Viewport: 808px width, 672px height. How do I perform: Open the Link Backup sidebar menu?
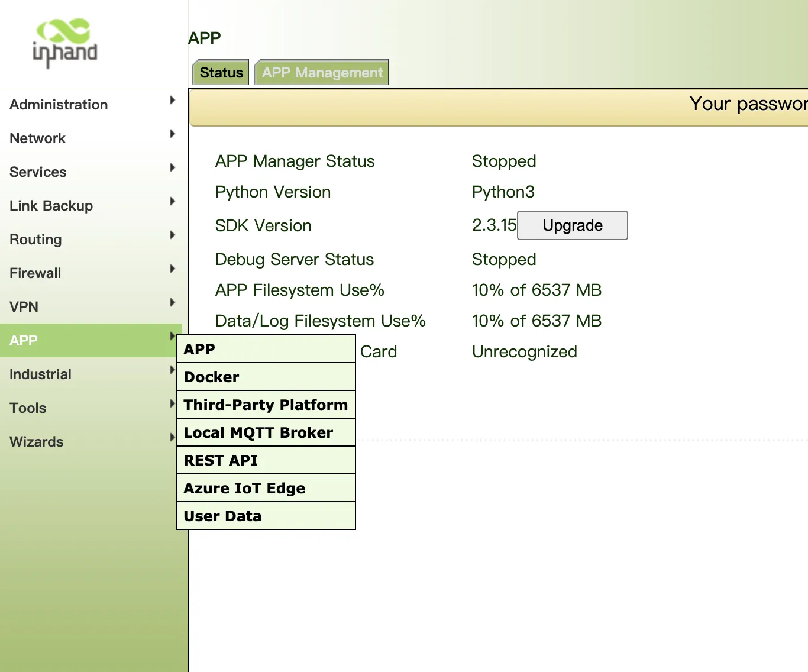tap(91, 206)
